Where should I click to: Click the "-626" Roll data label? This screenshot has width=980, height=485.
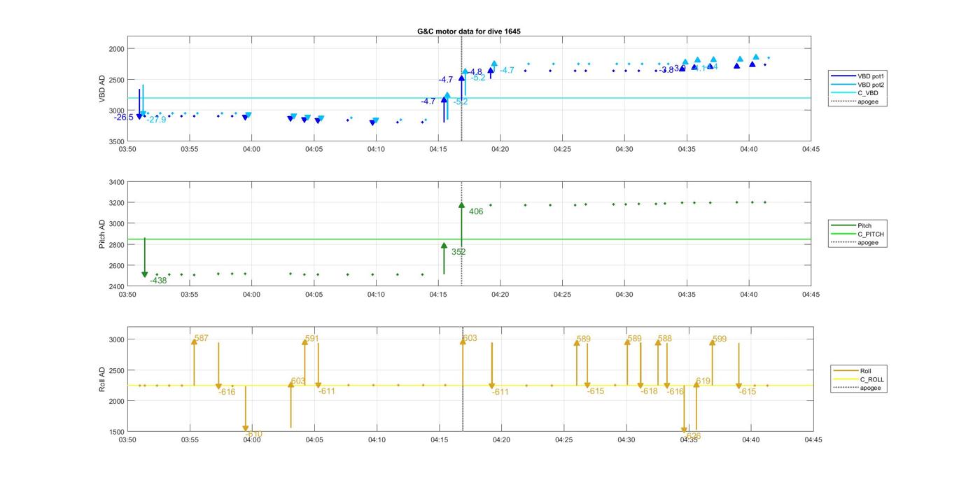[x=692, y=436]
